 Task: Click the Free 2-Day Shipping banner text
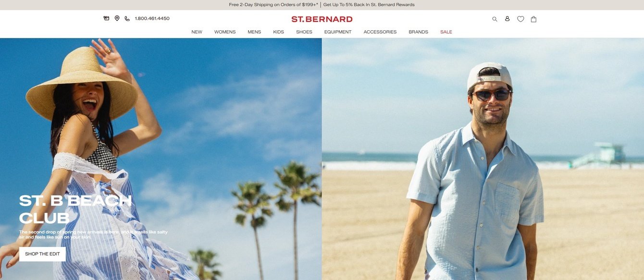point(273,5)
